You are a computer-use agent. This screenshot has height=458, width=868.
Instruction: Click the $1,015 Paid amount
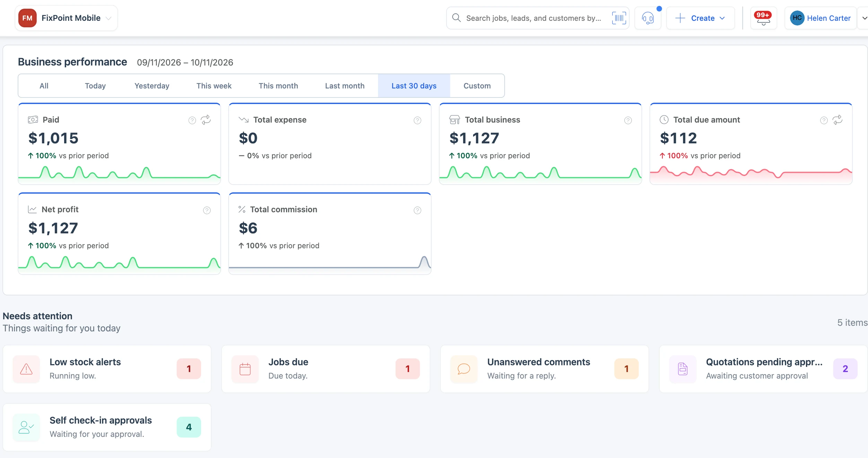(53, 138)
